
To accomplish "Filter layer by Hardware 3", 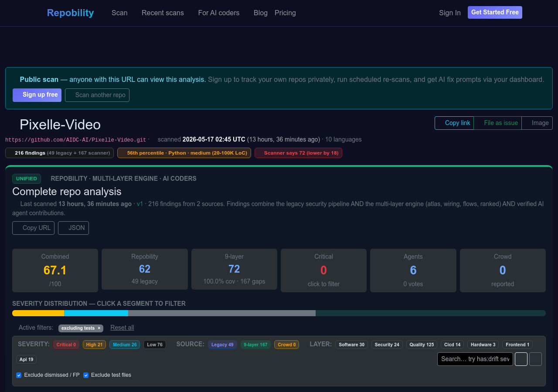I will 483,345.
